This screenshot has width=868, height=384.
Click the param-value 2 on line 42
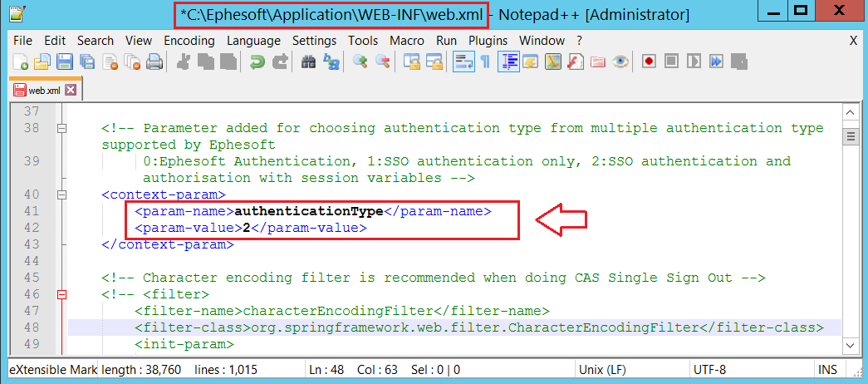pos(247,229)
